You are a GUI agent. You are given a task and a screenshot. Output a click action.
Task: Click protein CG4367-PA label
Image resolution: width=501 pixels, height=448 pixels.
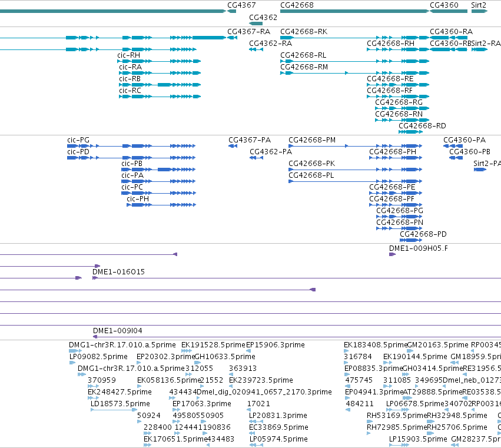pyautogui.click(x=250, y=140)
